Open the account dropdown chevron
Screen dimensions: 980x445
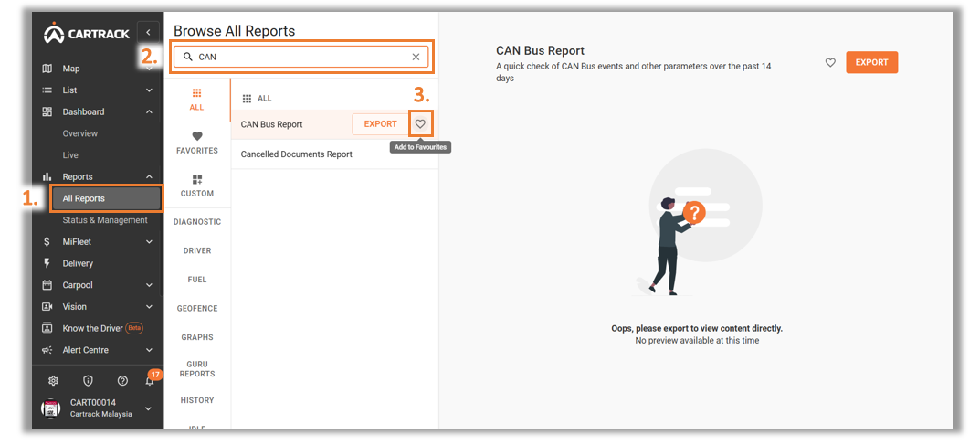pyautogui.click(x=149, y=408)
